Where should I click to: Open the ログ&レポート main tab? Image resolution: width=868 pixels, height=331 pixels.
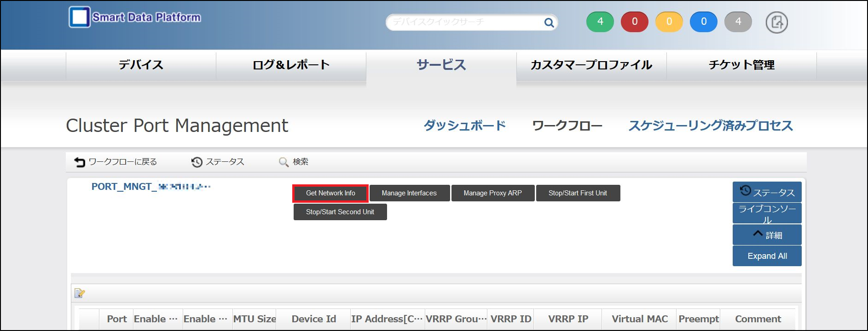[291, 65]
